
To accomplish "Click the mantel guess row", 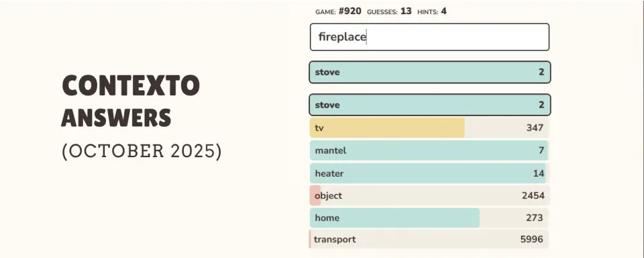I will (x=429, y=150).
